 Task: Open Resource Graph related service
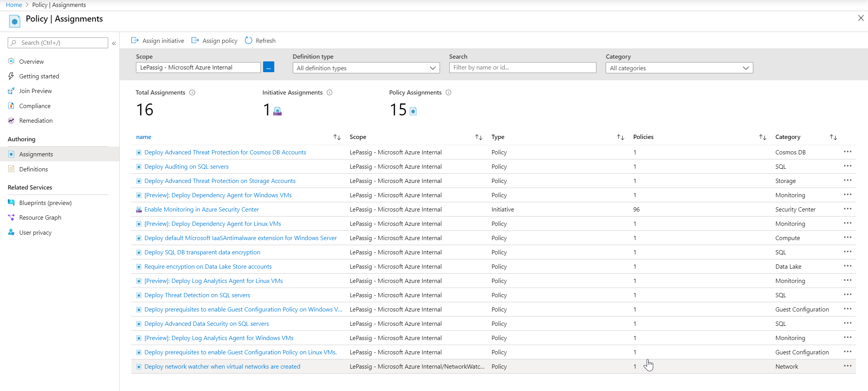click(40, 217)
